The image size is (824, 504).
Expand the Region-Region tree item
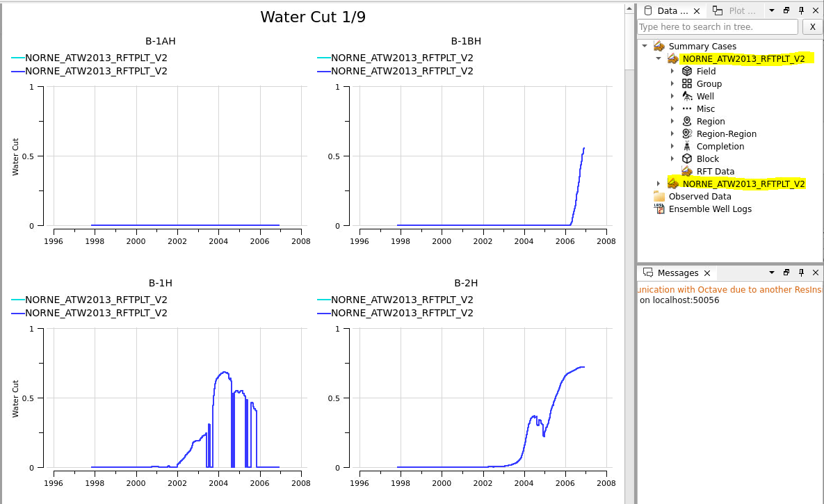[x=672, y=133]
